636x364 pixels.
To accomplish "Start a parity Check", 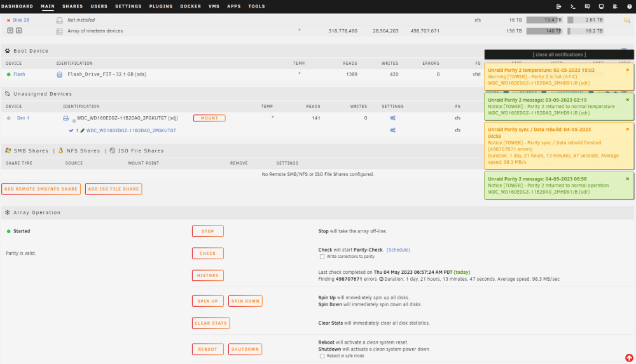I will (x=208, y=253).
